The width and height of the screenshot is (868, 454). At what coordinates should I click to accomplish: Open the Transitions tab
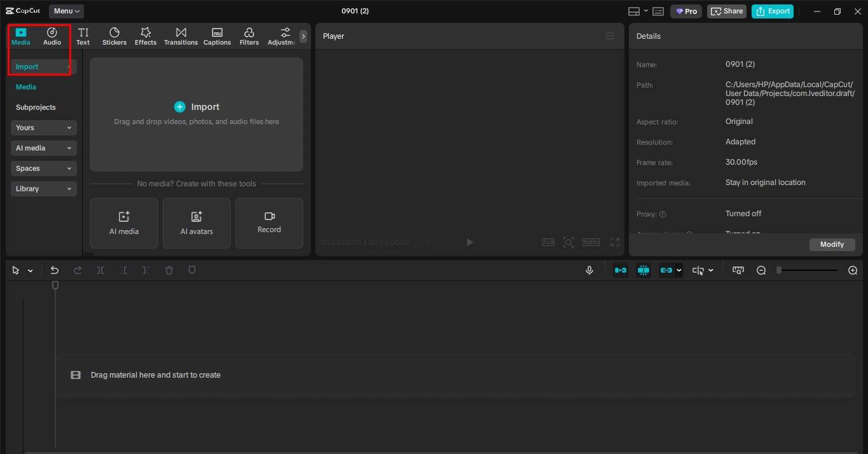[x=181, y=36]
